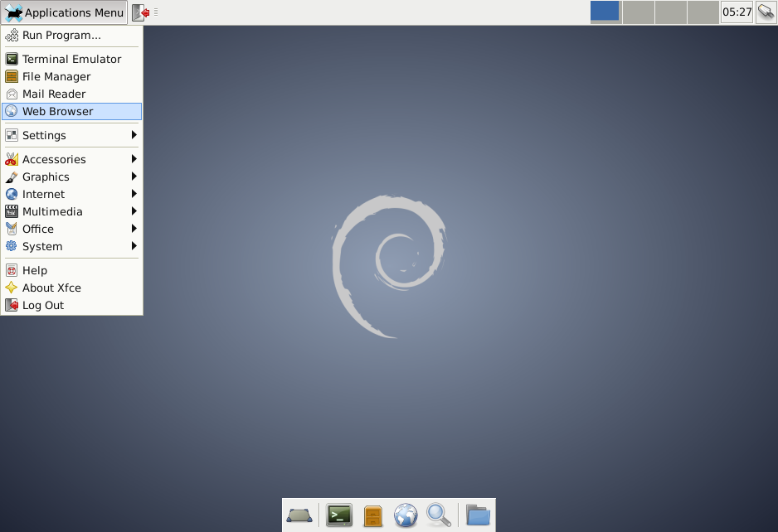Image resolution: width=778 pixels, height=532 pixels.
Task: Click the log out panel icon
Action: click(141, 12)
